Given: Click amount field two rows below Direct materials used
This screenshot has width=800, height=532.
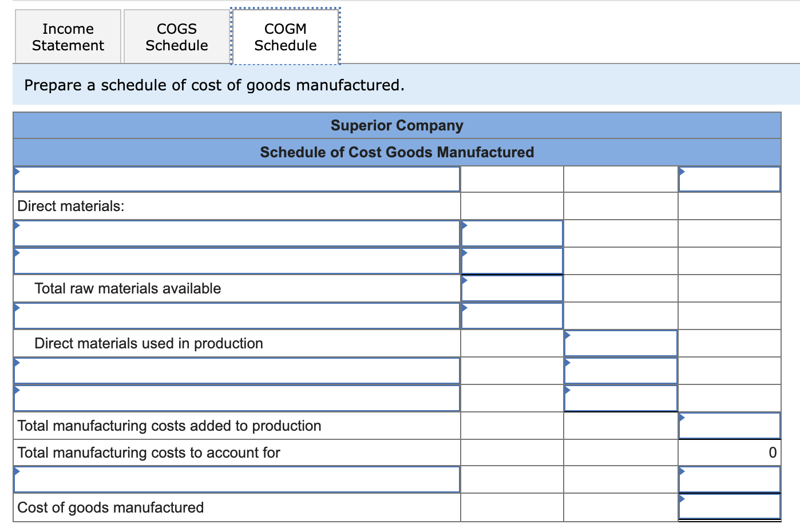Looking at the screenshot, I should coord(621,398).
